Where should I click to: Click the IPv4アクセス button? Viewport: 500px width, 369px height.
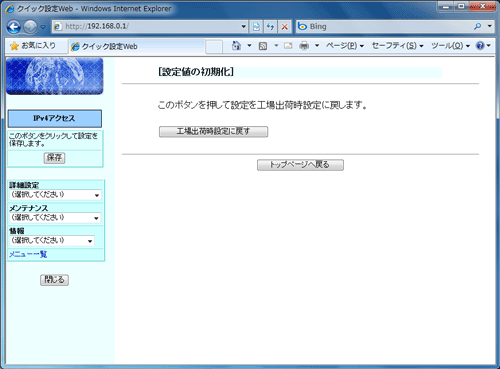click(55, 118)
